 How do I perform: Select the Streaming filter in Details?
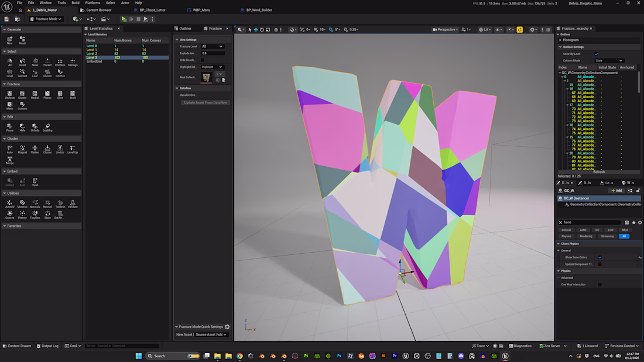607,236
